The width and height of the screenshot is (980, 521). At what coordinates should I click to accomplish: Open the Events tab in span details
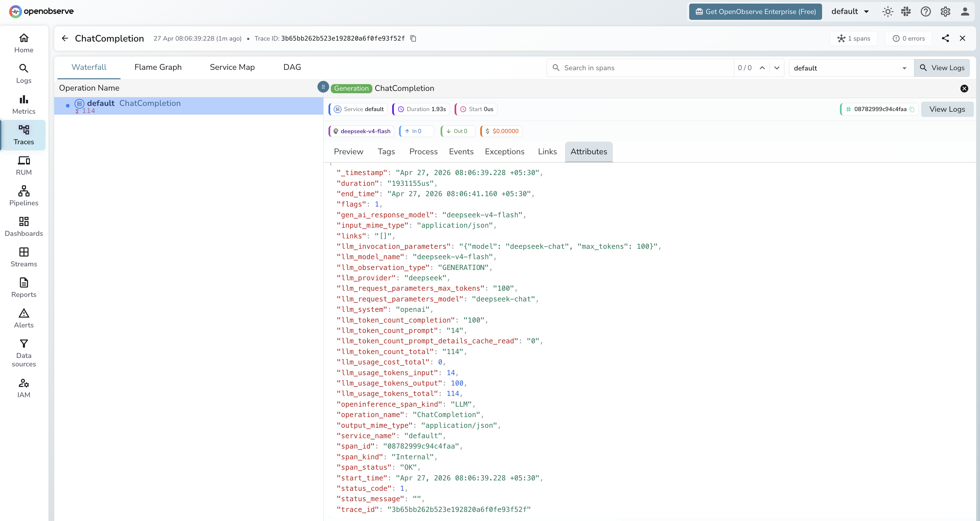pos(461,151)
